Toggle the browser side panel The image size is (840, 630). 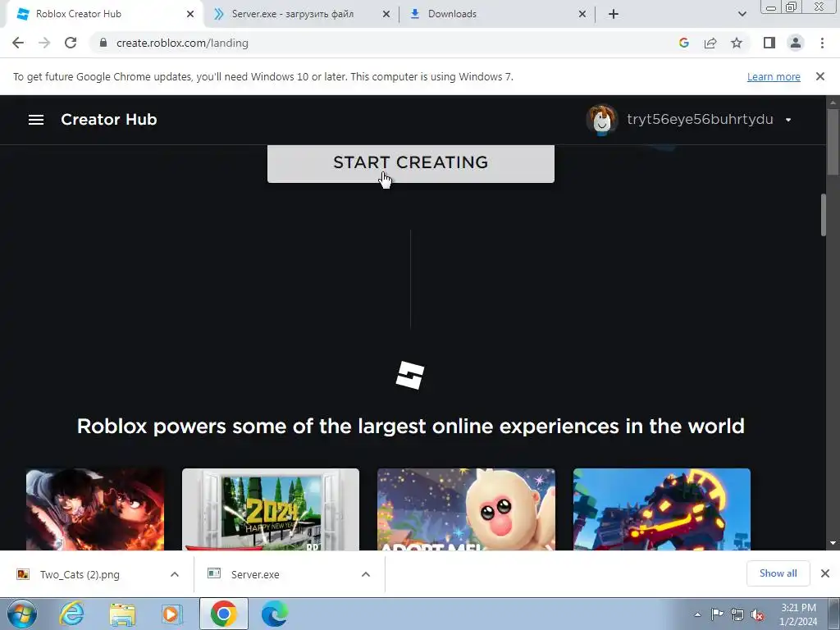pyautogui.click(x=769, y=43)
